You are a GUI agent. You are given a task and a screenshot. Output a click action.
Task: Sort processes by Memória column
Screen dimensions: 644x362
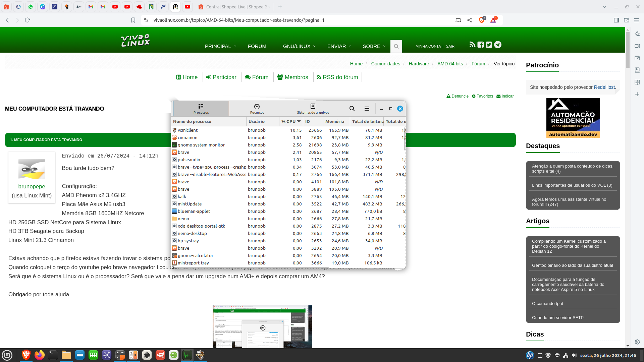(x=336, y=121)
